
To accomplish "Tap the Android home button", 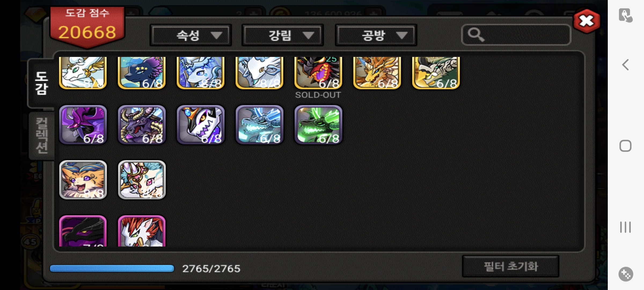I will click(625, 146).
